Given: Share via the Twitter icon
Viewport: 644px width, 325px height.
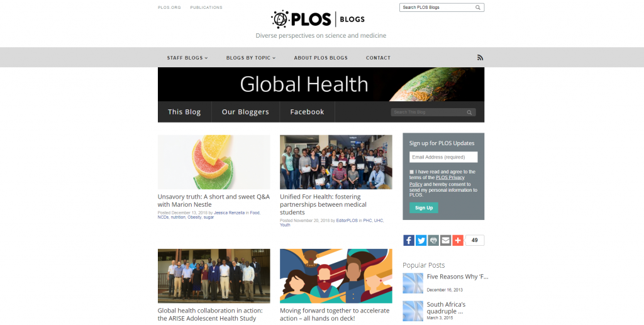Looking at the screenshot, I should (x=421, y=241).
